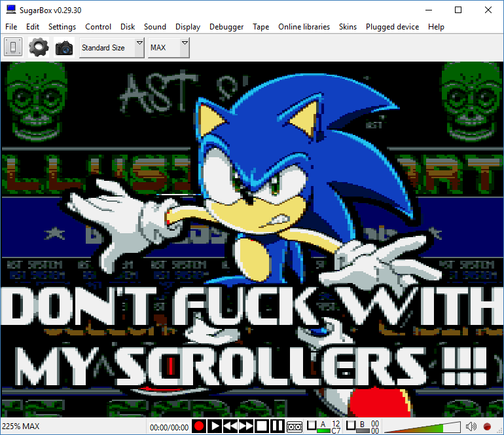
Task: Play the tape
Action: (x=215, y=426)
